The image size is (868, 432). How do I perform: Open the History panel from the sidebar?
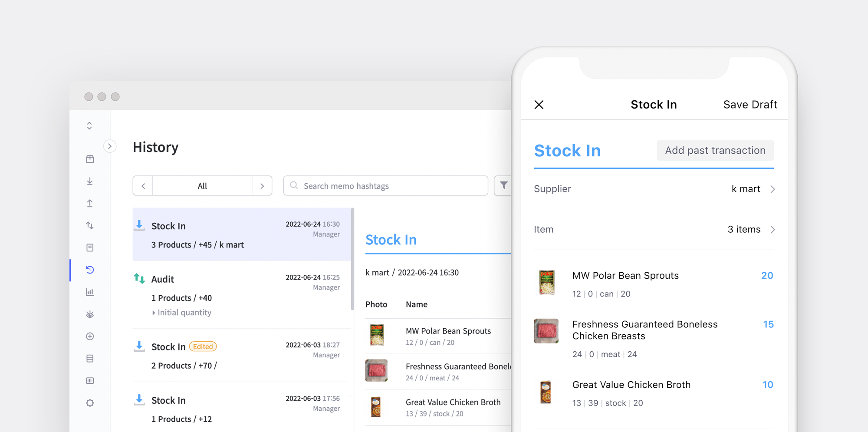coord(90,270)
